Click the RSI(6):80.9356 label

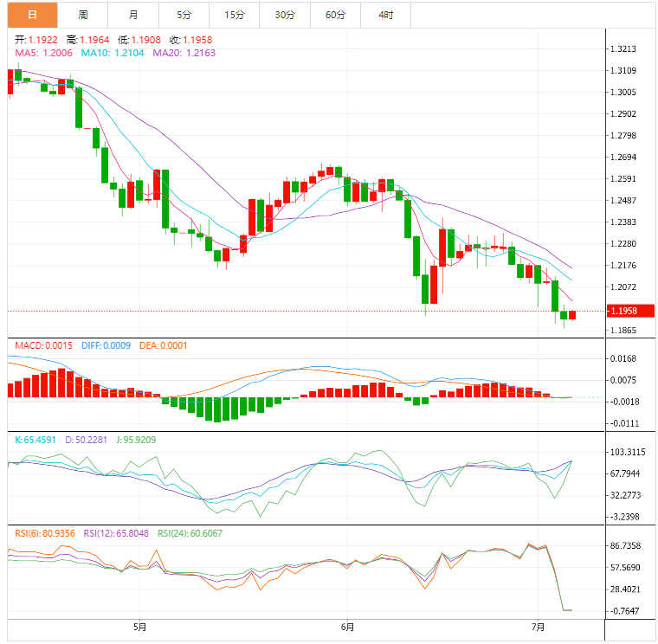click(45, 534)
